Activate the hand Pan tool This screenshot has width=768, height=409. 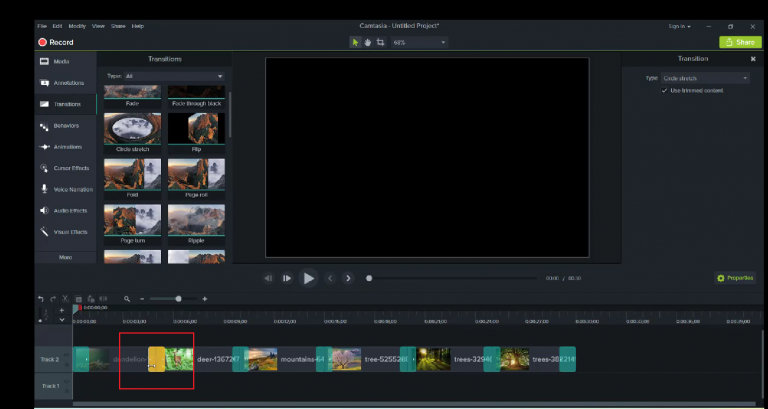coord(368,43)
